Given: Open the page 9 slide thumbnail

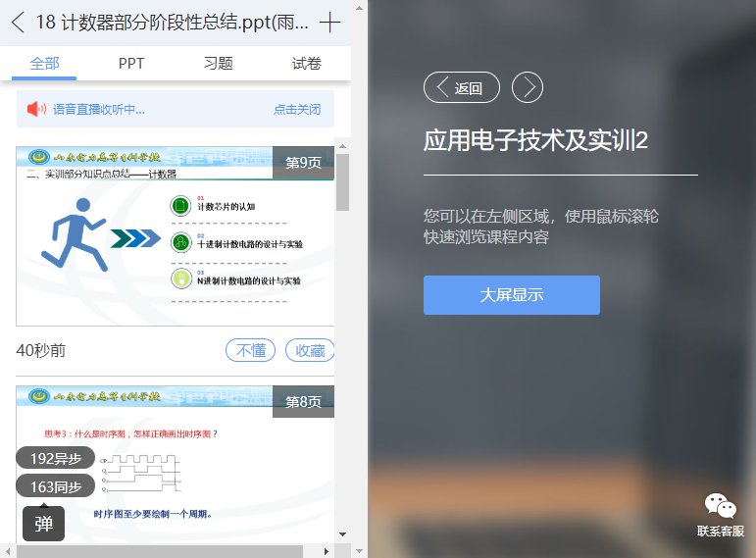Looking at the screenshot, I should point(175,236).
